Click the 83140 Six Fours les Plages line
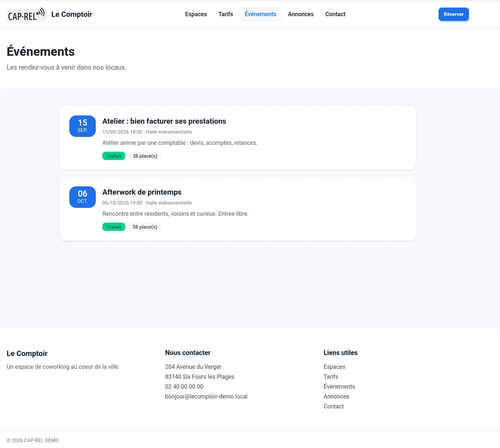 [x=200, y=377]
